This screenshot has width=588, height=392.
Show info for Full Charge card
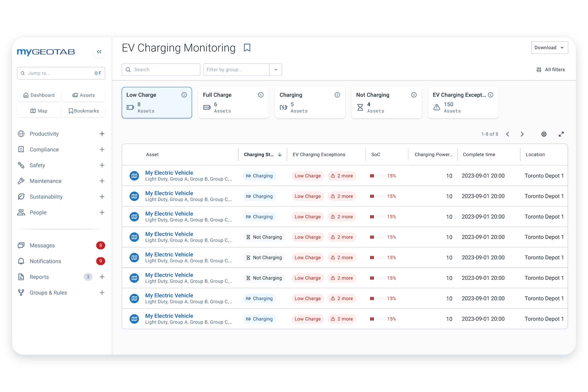pos(261,95)
